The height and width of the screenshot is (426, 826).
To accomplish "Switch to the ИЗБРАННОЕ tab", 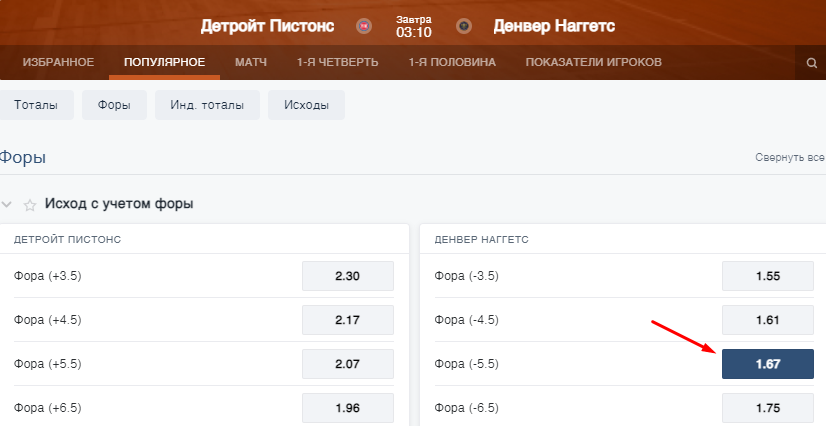I will 58,62.
